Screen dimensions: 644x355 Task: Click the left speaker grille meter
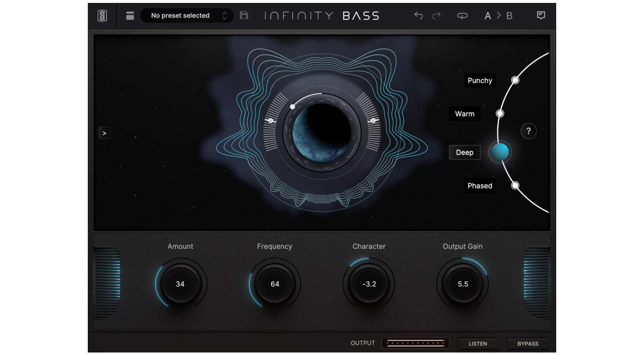(107, 283)
